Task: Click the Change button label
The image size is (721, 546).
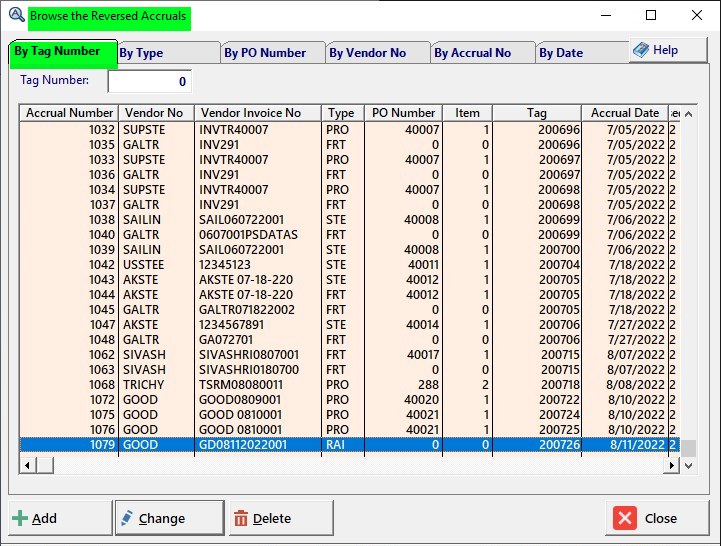Action: [x=161, y=518]
